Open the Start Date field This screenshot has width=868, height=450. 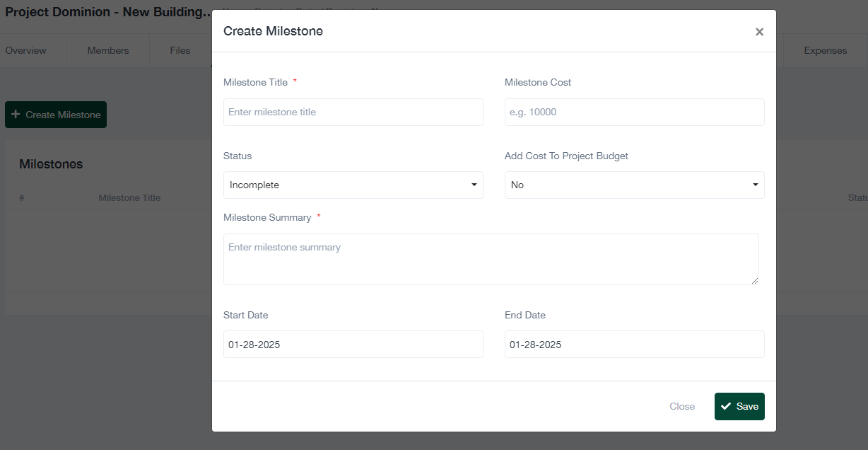pyautogui.click(x=353, y=345)
